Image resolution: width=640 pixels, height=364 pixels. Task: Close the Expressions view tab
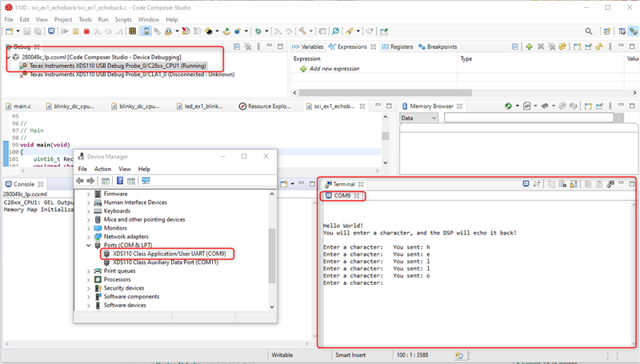pyautogui.click(x=373, y=47)
